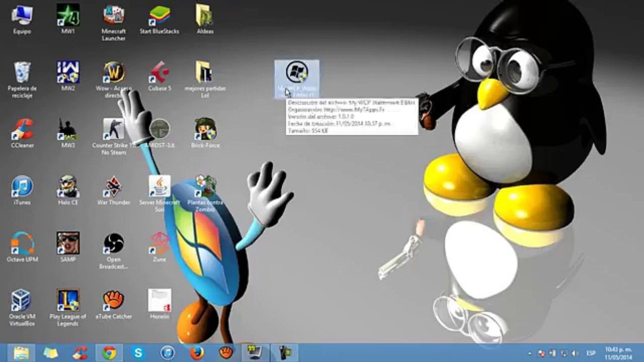Select the MW3 game shortcut
Image resolution: width=644 pixels, height=362 pixels.
pos(68,133)
